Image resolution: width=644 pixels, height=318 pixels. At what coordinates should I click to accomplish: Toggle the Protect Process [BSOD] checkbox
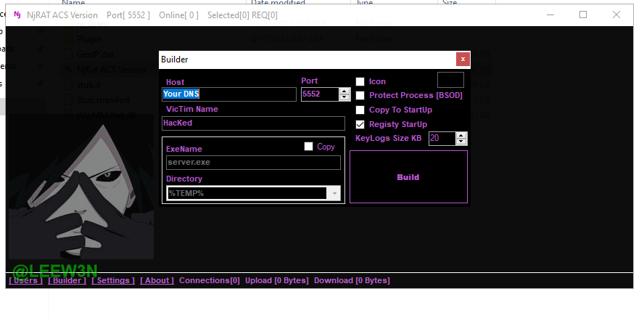(x=360, y=95)
